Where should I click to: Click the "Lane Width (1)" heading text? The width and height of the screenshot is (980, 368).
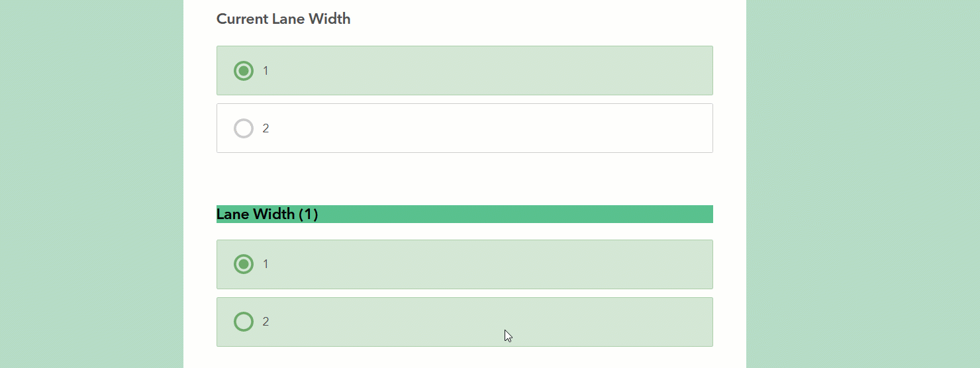tap(267, 214)
